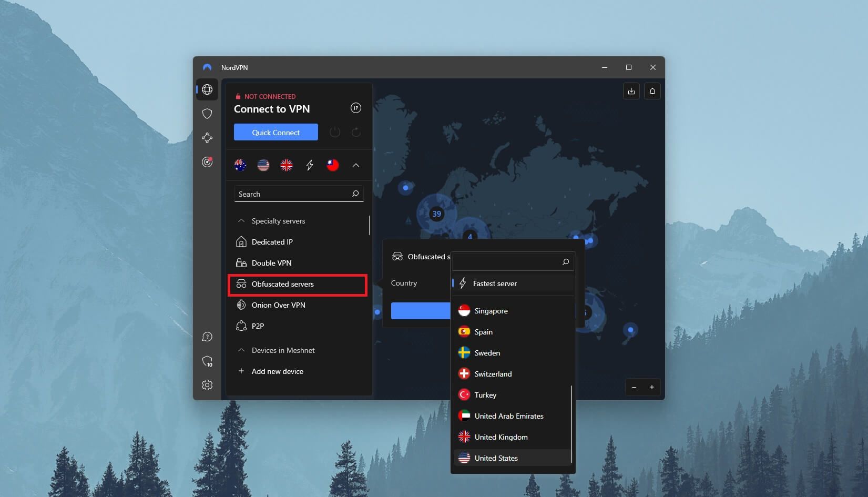This screenshot has height=497, width=868.
Task: Click the blue connect button in popup
Action: (421, 310)
